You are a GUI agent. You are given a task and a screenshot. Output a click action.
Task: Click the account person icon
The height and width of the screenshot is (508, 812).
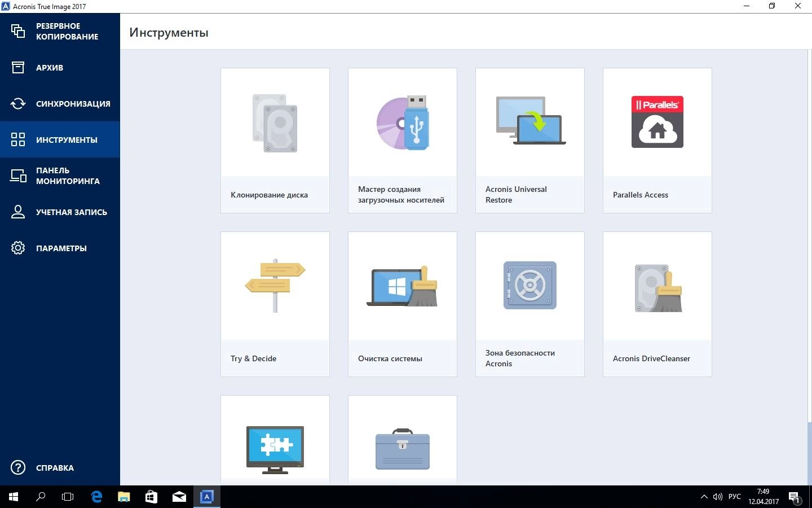coord(18,212)
